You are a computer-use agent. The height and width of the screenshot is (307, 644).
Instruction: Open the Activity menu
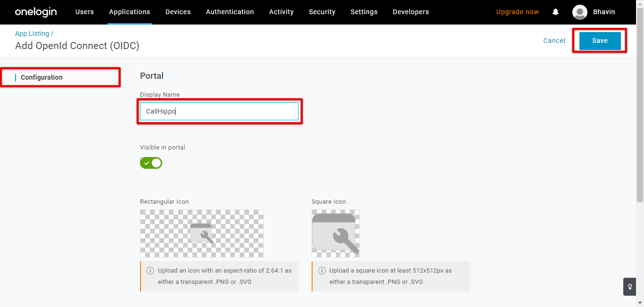click(x=281, y=12)
